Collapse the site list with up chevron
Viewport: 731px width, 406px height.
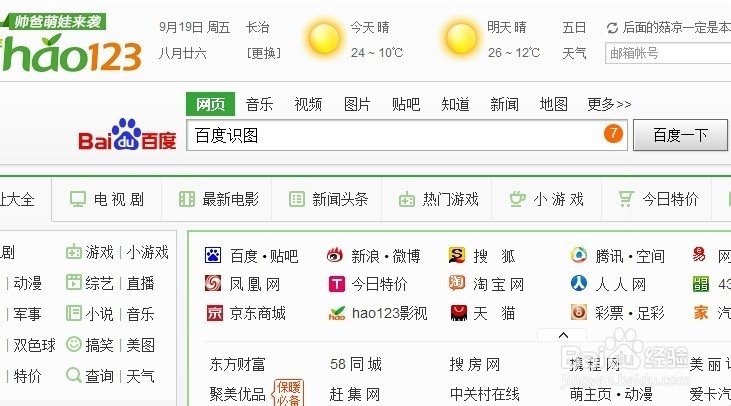[563, 335]
